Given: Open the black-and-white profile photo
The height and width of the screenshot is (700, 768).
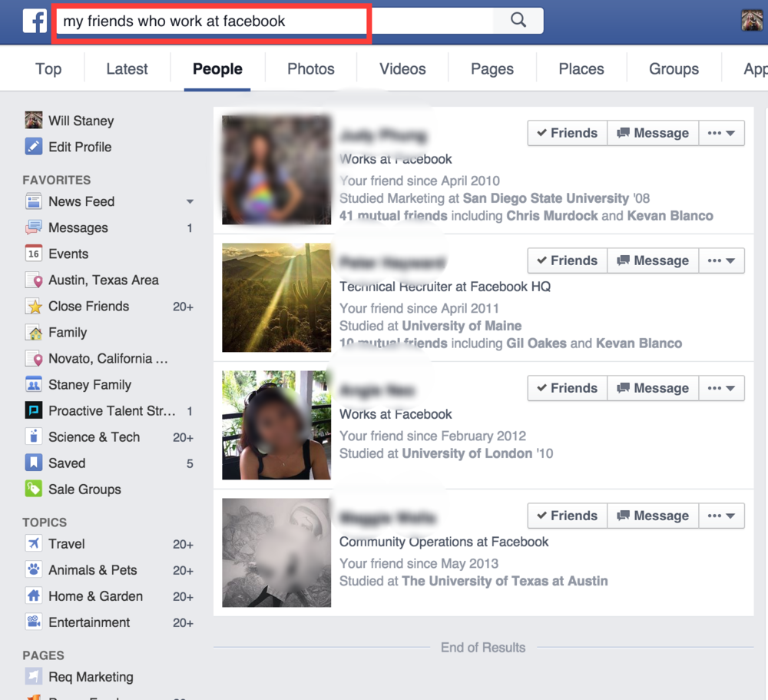Looking at the screenshot, I should tap(276, 552).
